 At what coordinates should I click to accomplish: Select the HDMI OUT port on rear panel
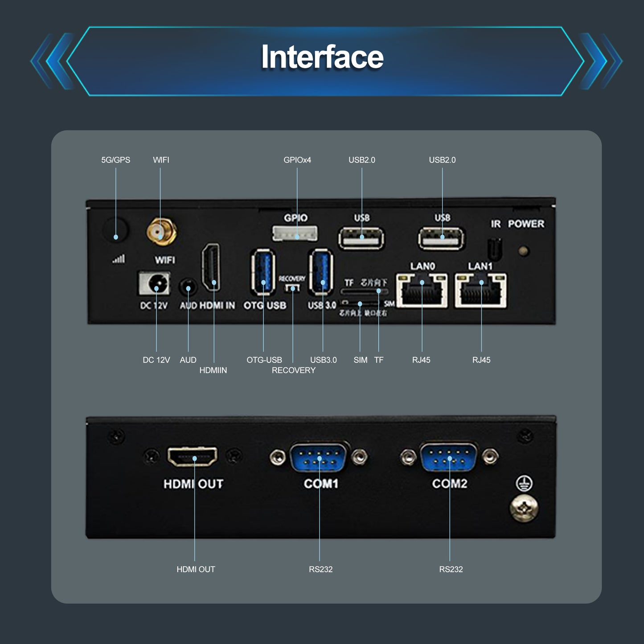(193, 456)
